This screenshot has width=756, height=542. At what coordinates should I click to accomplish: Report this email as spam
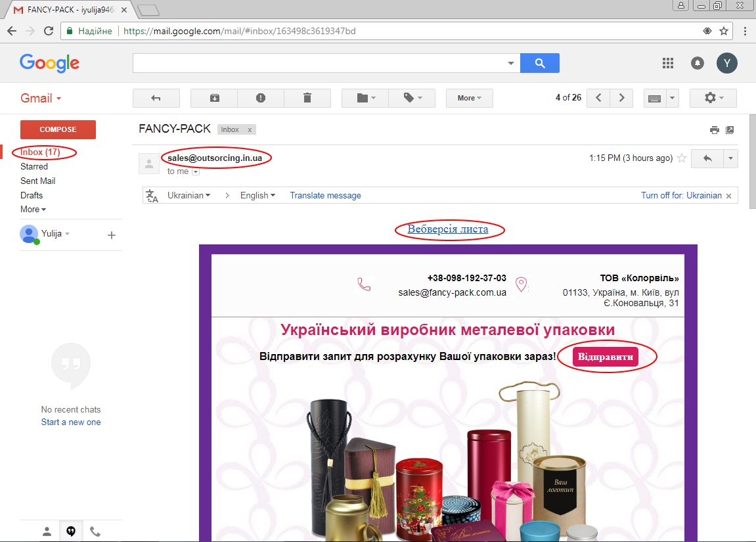point(261,98)
